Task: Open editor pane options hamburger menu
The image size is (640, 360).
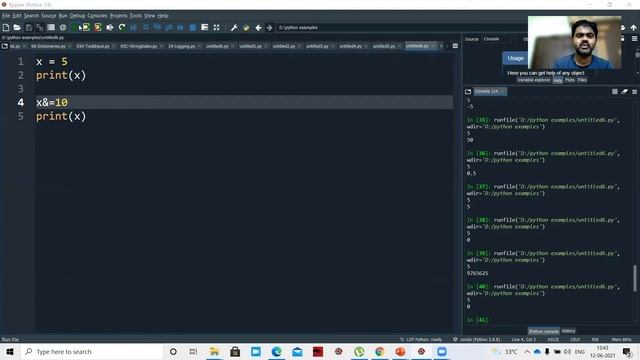Action: pyautogui.click(x=455, y=46)
